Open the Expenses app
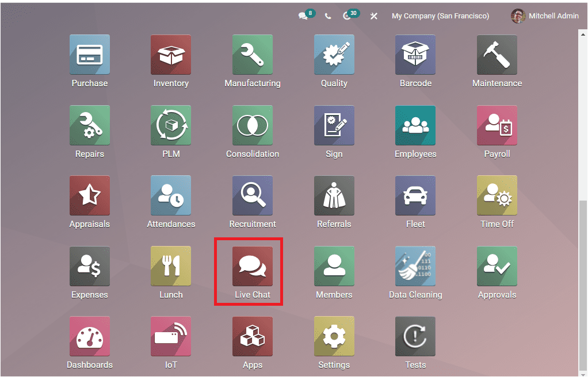This screenshot has width=588, height=377. (90, 266)
